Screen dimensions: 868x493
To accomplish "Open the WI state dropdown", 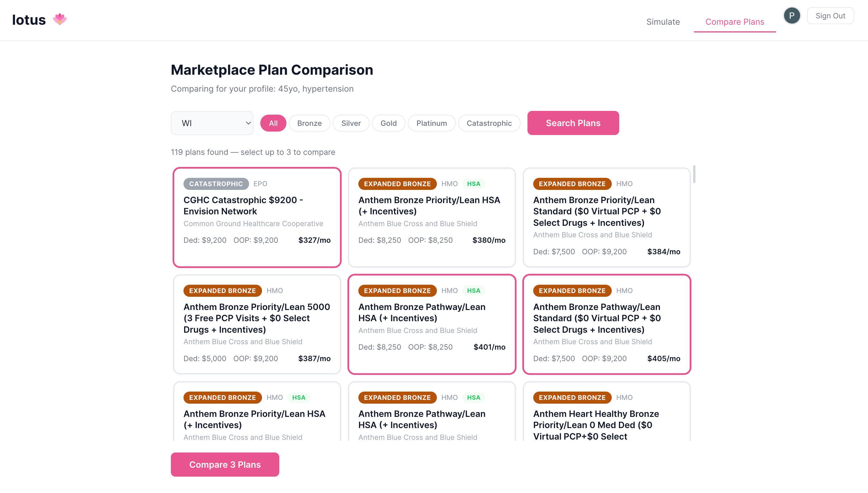I will pos(212,123).
